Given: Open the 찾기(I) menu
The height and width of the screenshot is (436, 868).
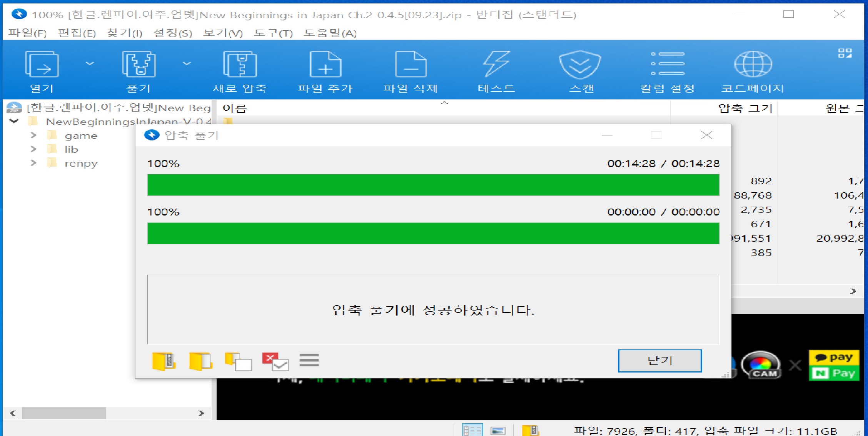Looking at the screenshot, I should (124, 33).
